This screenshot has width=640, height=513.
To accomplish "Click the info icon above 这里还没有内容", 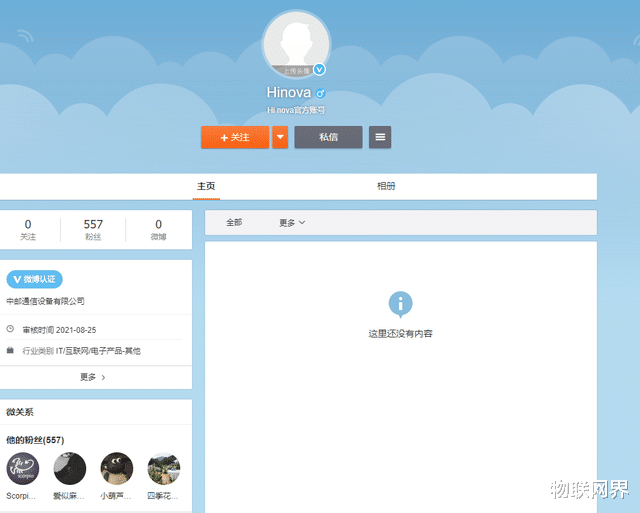I will (400, 304).
